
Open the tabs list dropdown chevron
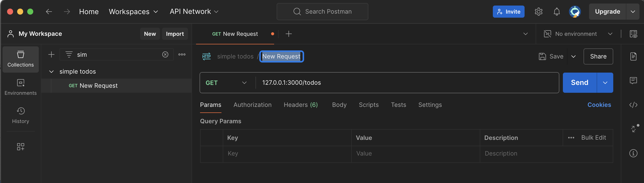pyautogui.click(x=526, y=34)
